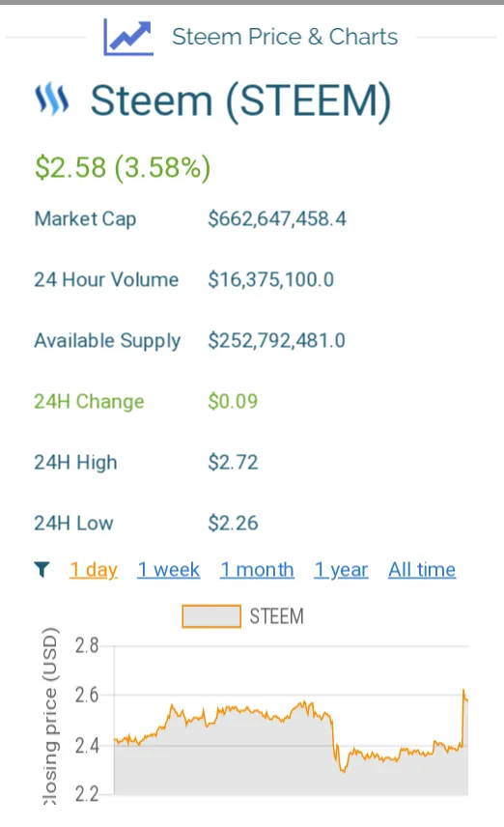Click the Steem (STEEM) title
Image resolution: width=504 pixels, height=827 pixels.
[241, 100]
